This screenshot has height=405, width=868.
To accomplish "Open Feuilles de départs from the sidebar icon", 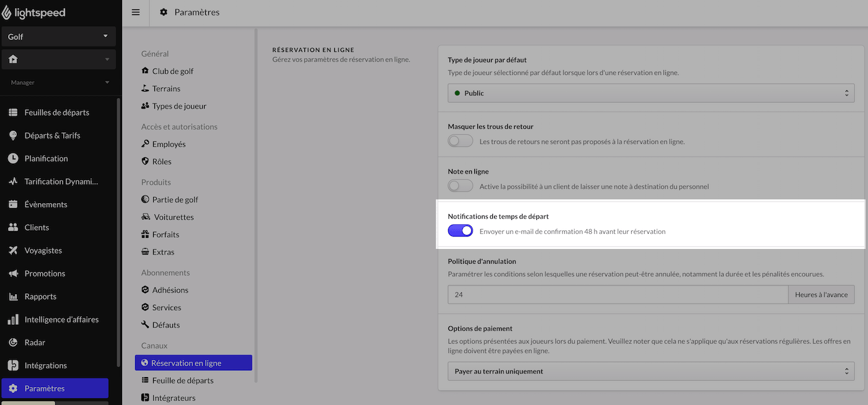I will click(x=13, y=113).
